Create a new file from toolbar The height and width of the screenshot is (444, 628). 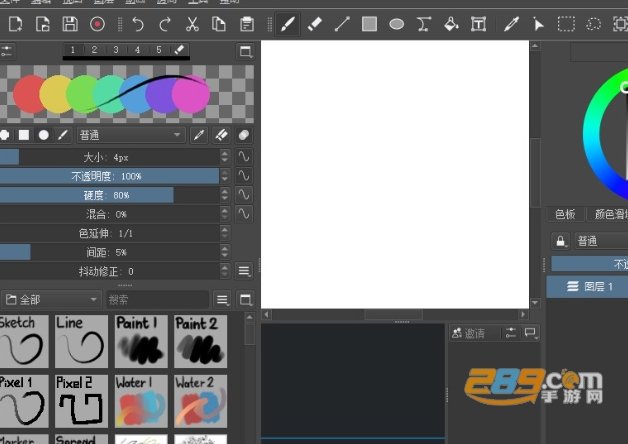16,24
